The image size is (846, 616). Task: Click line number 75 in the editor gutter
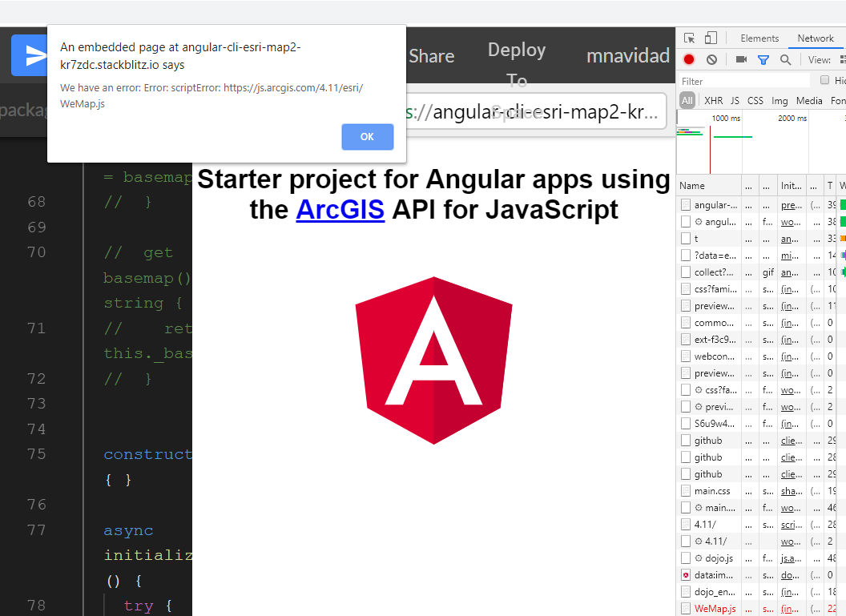pyautogui.click(x=36, y=454)
